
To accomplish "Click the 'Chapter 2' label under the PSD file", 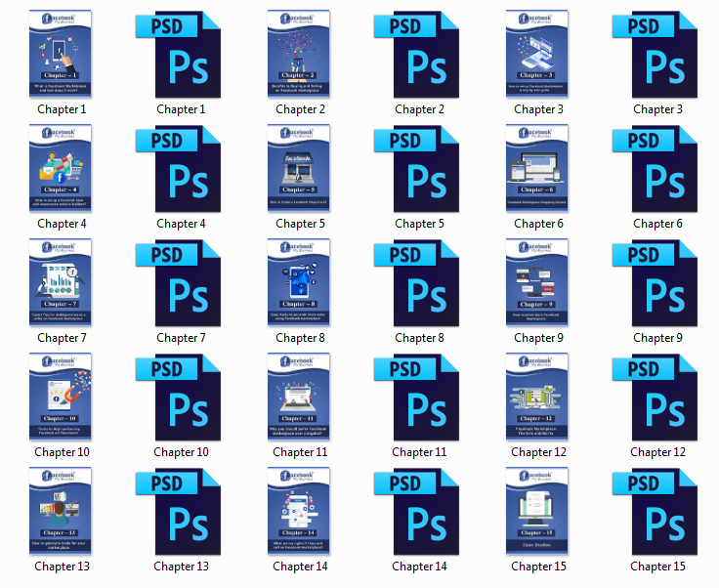I will 419,109.
